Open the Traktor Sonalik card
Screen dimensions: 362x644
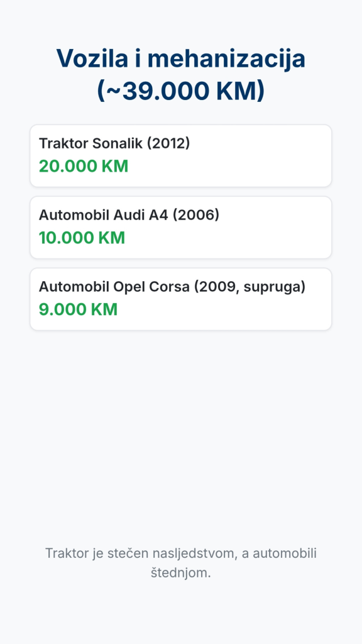pyautogui.click(x=180, y=156)
